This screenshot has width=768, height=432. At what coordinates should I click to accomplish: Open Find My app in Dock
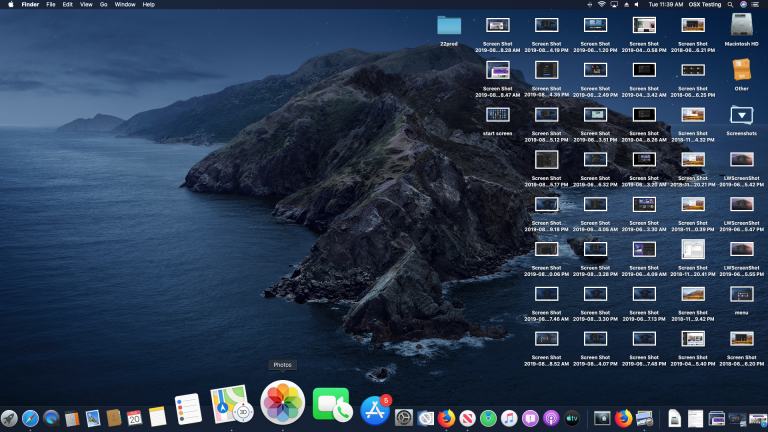[488, 418]
